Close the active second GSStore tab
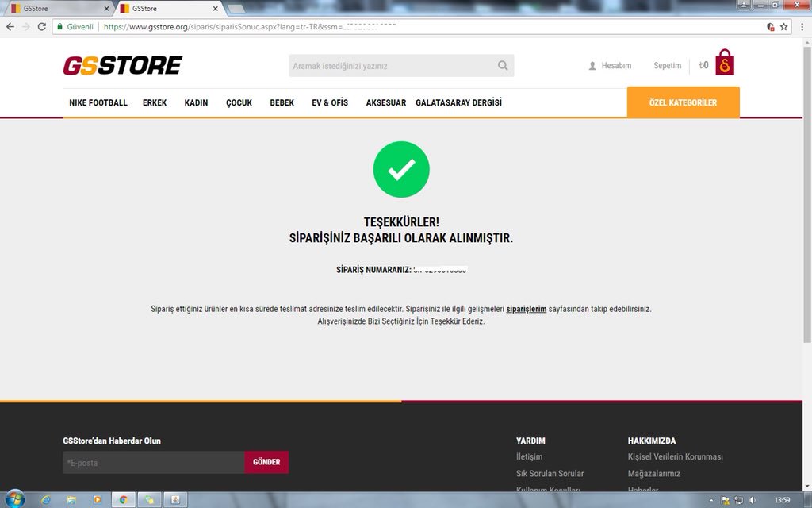The image size is (812, 508). coord(216,8)
